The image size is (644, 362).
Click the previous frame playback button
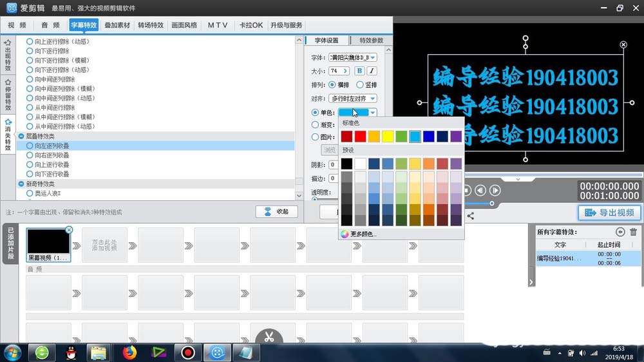click(x=480, y=190)
